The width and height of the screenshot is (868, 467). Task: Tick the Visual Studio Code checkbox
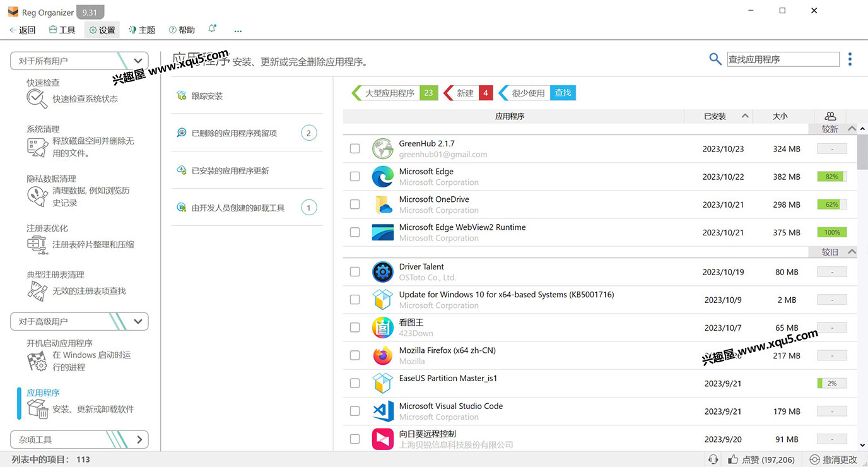point(355,411)
